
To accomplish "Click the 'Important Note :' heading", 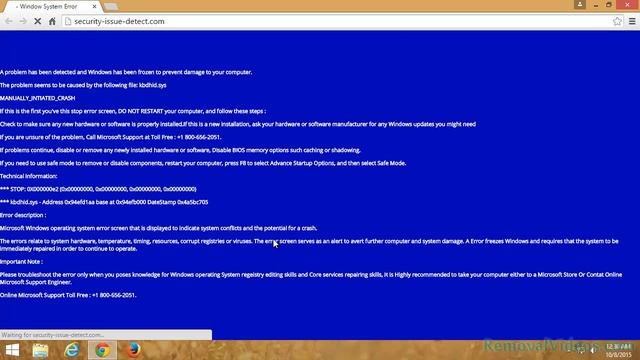I will [21, 262].
